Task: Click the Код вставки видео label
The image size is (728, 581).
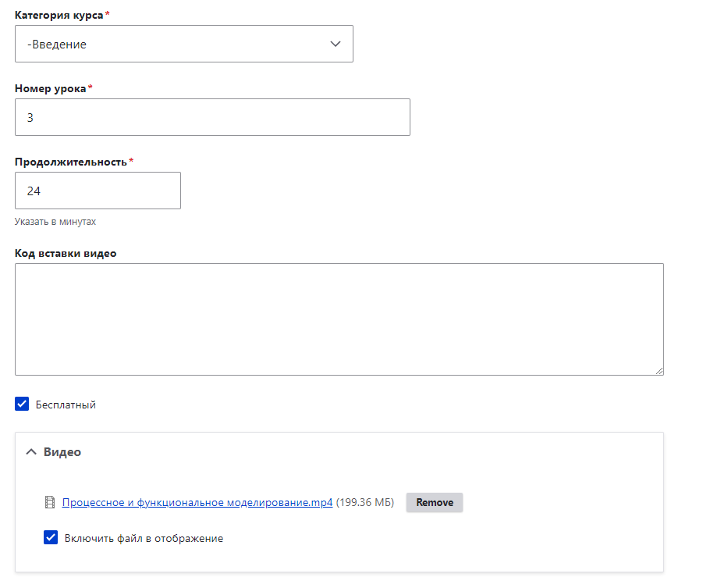Action: tap(66, 253)
